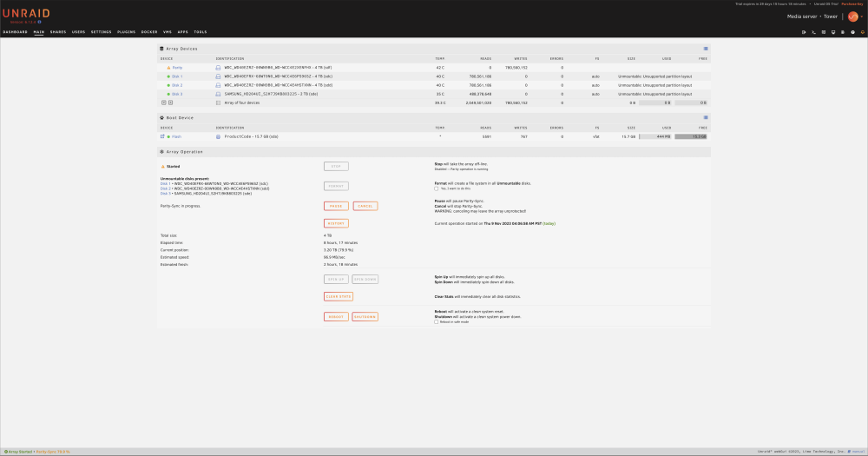Screen dimensions: 868x456
Task: Click the Array Operation gear icon
Action: pos(161,152)
